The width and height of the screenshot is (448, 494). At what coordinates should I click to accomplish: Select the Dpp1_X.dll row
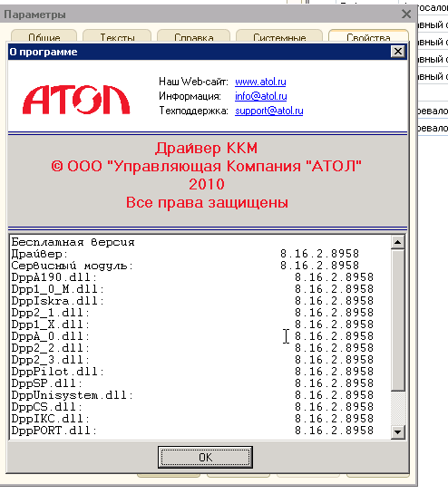[x=192, y=324]
